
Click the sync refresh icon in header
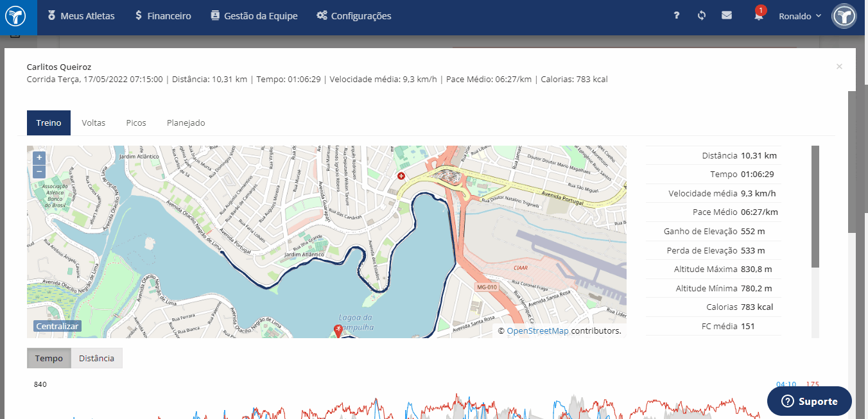coord(702,16)
